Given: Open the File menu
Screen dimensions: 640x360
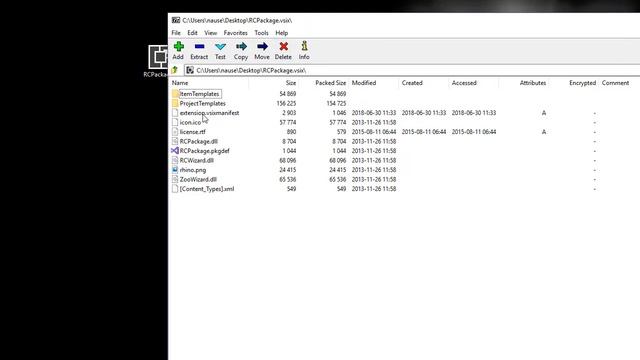Looking at the screenshot, I should [x=176, y=33].
